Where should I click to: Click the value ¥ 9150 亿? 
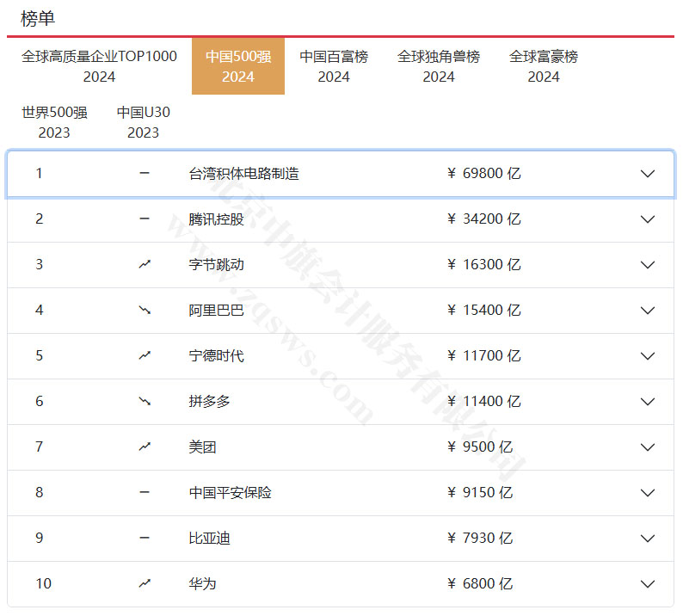pyautogui.click(x=480, y=493)
